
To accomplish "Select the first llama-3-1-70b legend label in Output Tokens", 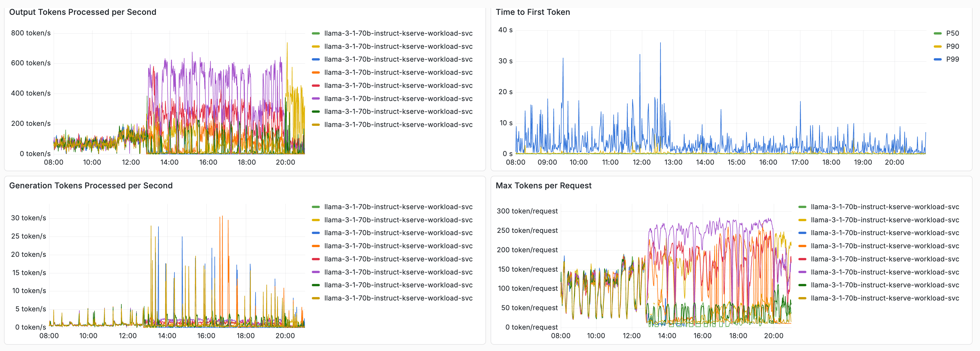I will (x=398, y=33).
